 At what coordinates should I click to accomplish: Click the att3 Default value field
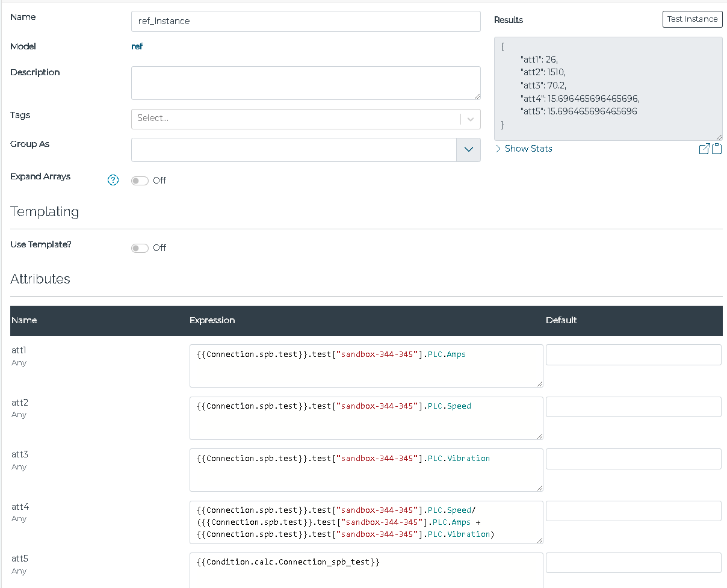pyautogui.click(x=633, y=459)
